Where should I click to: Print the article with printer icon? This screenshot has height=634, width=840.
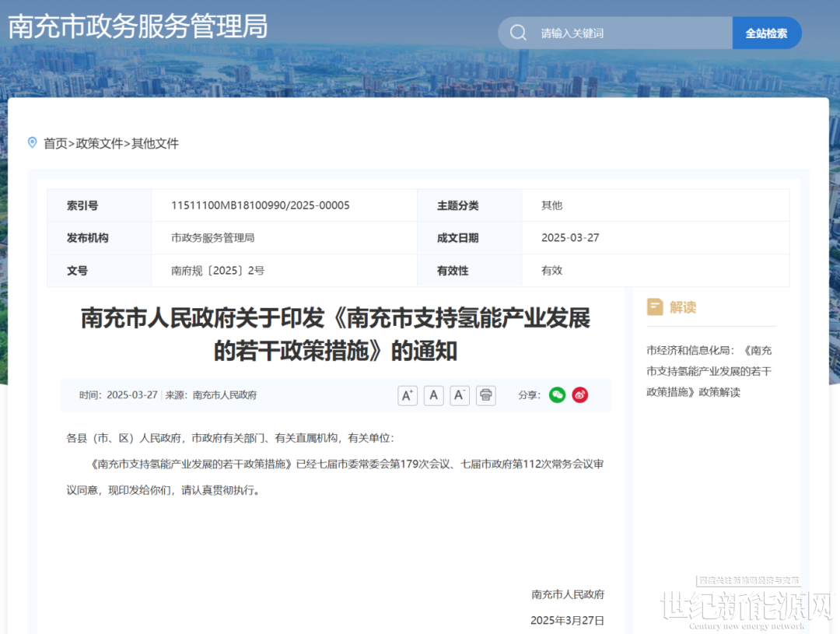pos(486,395)
